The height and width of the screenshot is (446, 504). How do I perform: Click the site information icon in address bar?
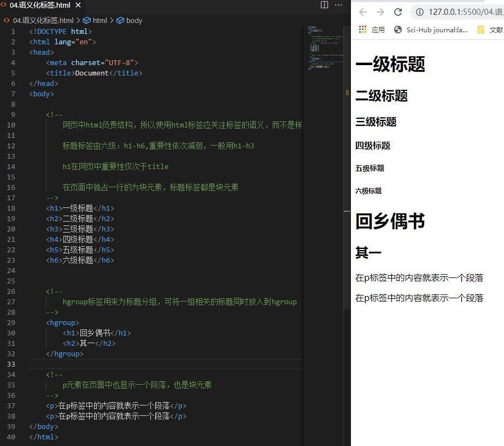click(419, 12)
